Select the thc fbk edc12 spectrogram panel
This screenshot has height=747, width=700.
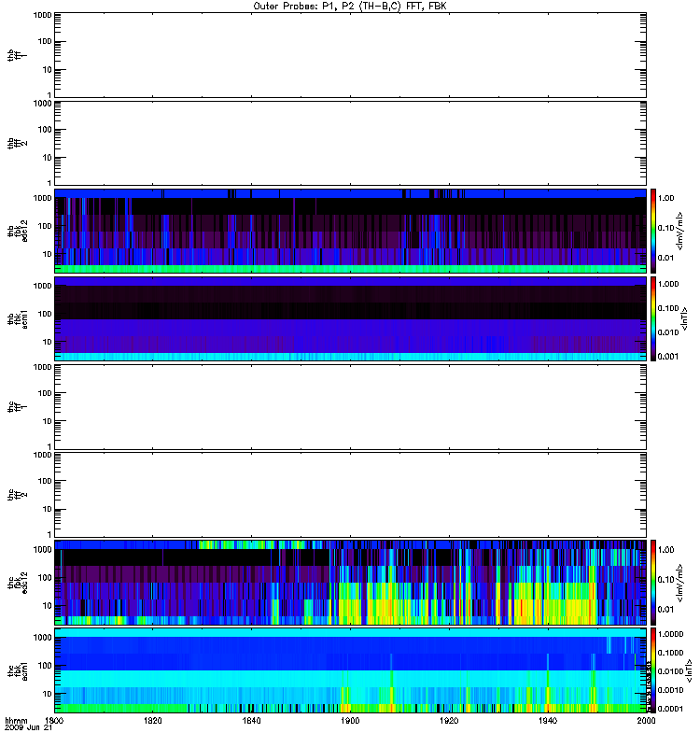click(x=350, y=582)
